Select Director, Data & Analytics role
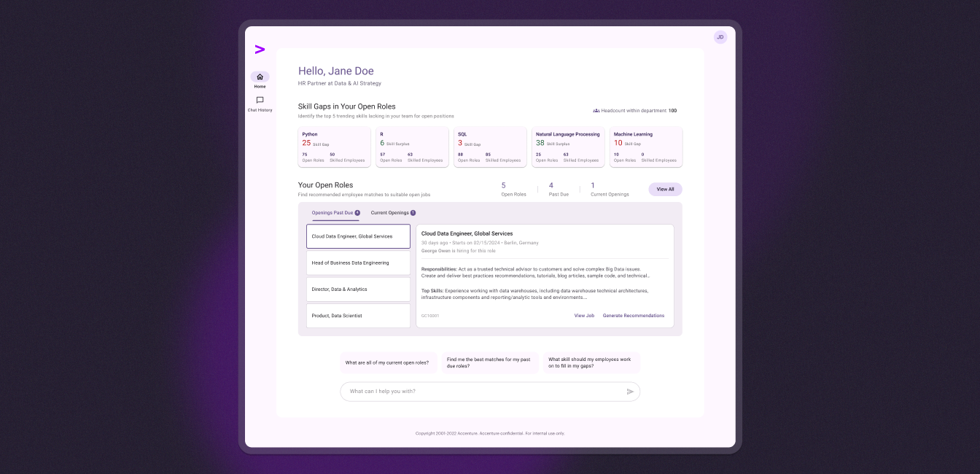Viewport: 980px width, 474px height. pos(358,290)
